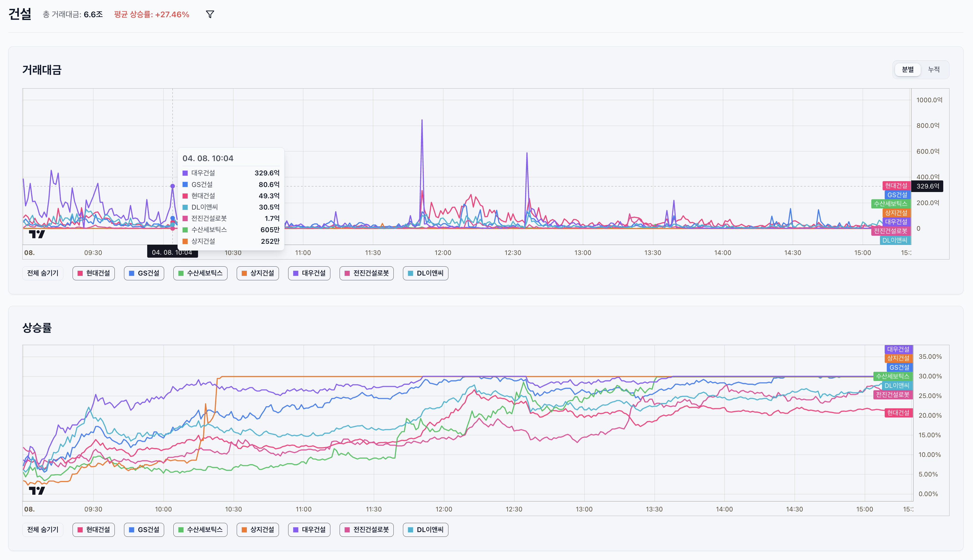Toggle 수산세보틱스 series in 거래대금 legend

pos(200,273)
